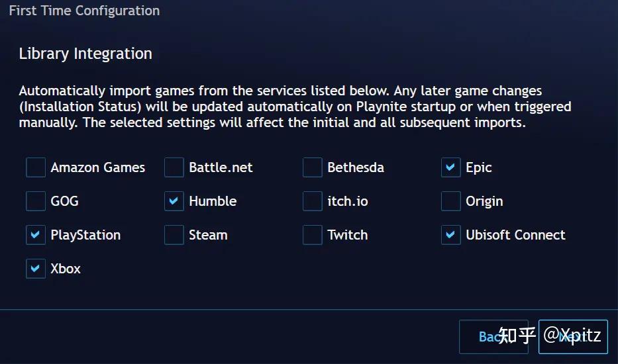This screenshot has width=618, height=364.
Task: Go to the Next configuration step
Action: (573, 337)
